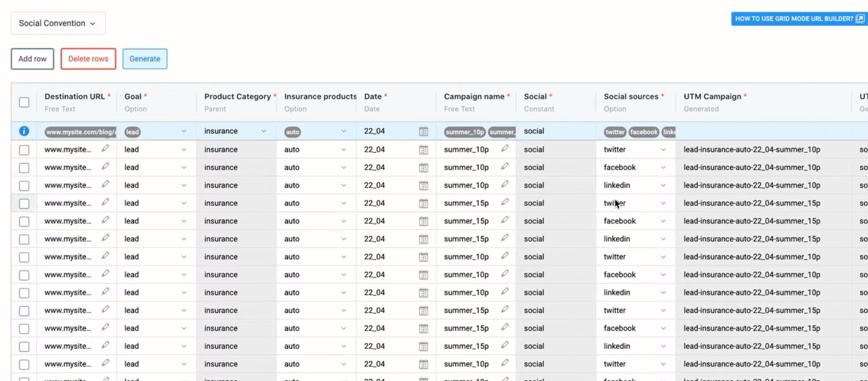Click the Add row button

click(x=33, y=59)
